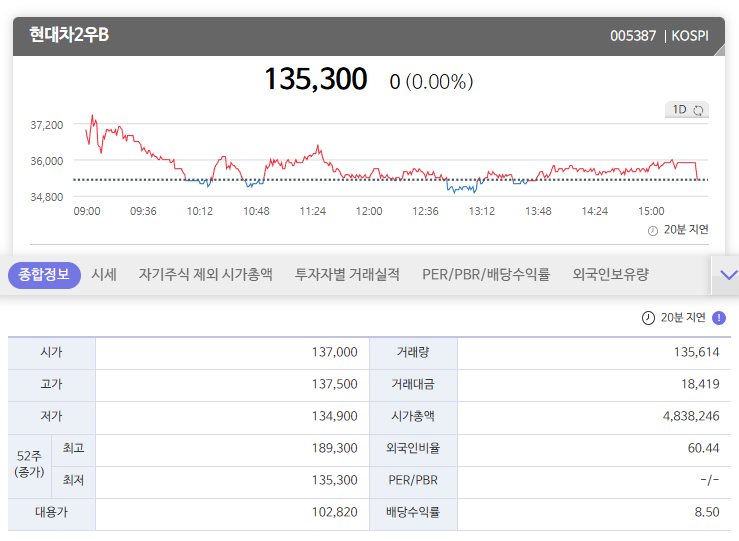This screenshot has width=739, height=541.
Task: Click the opening price value 137,000
Action: coord(335,352)
